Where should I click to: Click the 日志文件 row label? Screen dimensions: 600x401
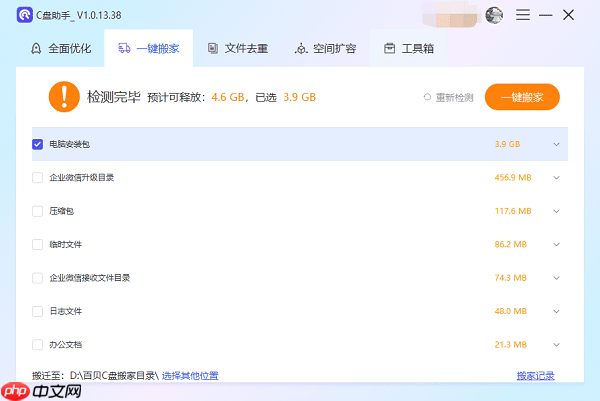click(x=65, y=311)
